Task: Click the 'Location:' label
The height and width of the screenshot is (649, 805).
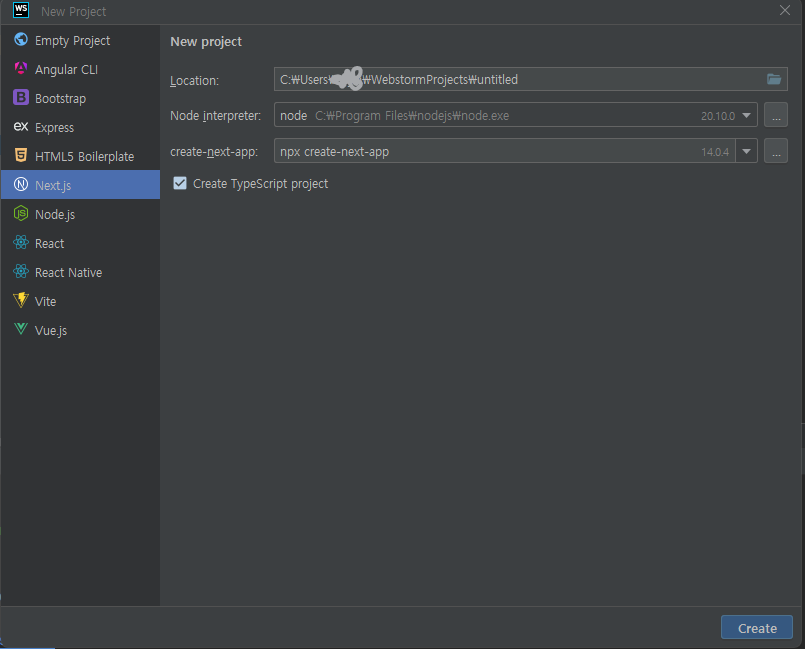Action: point(195,81)
